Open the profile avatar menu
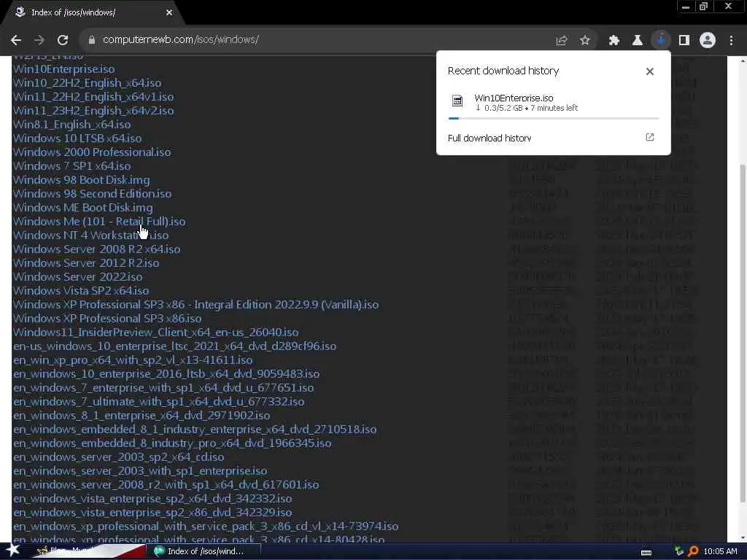 pyautogui.click(x=708, y=41)
